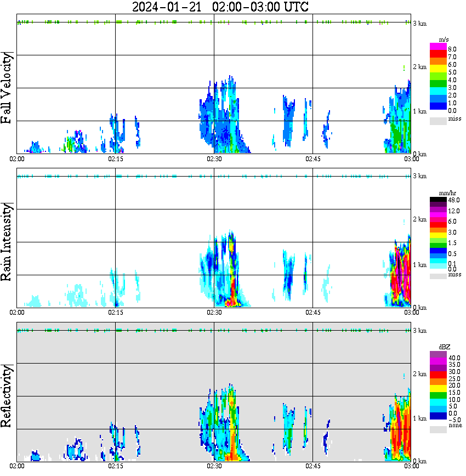Pick the orange 20.0 dBZ reflectivity swatch
The height and width of the screenshot is (476, 466).
(x=438, y=382)
